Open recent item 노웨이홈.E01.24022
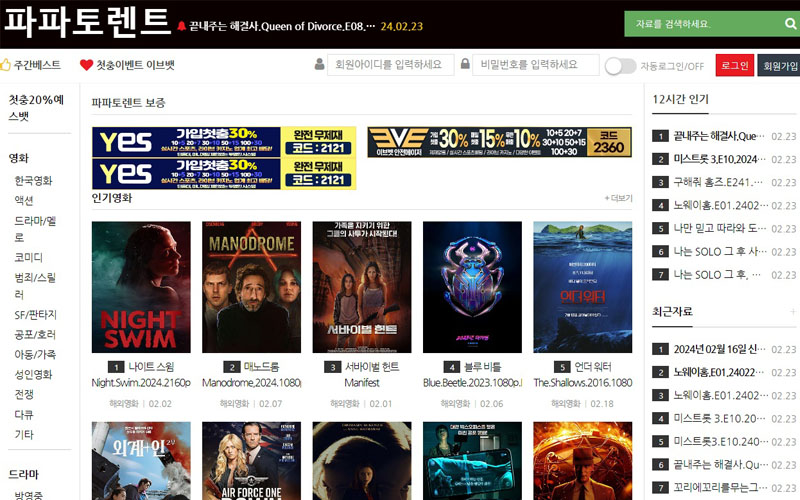 [x=719, y=372]
